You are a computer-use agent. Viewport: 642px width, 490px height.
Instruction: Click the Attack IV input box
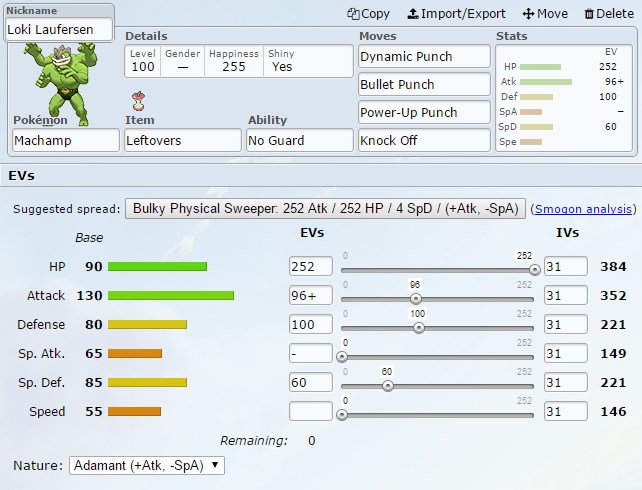click(x=566, y=296)
